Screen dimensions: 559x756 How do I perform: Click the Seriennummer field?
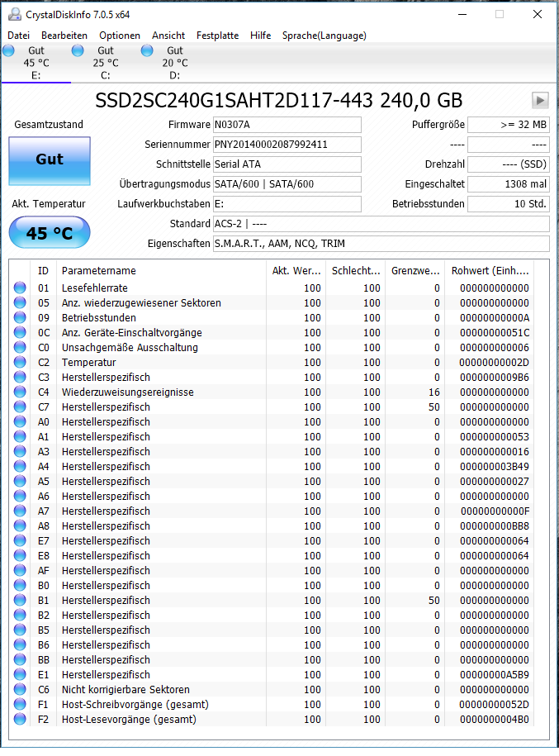tap(287, 144)
